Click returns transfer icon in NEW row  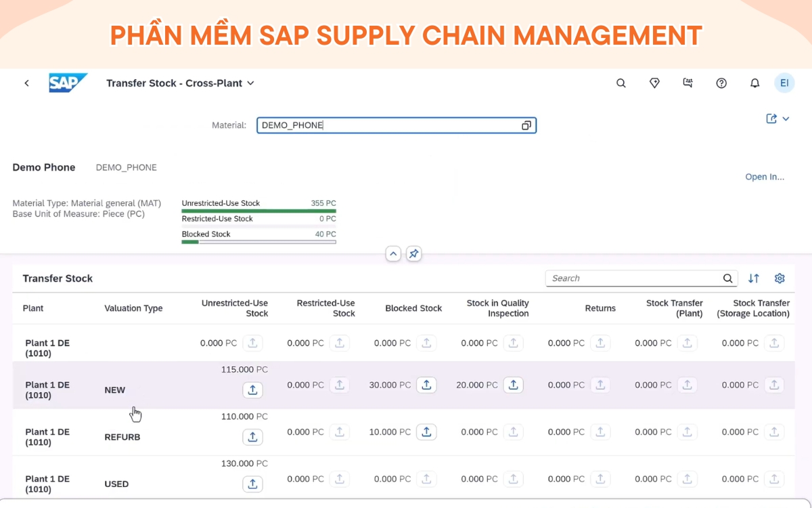click(600, 385)
